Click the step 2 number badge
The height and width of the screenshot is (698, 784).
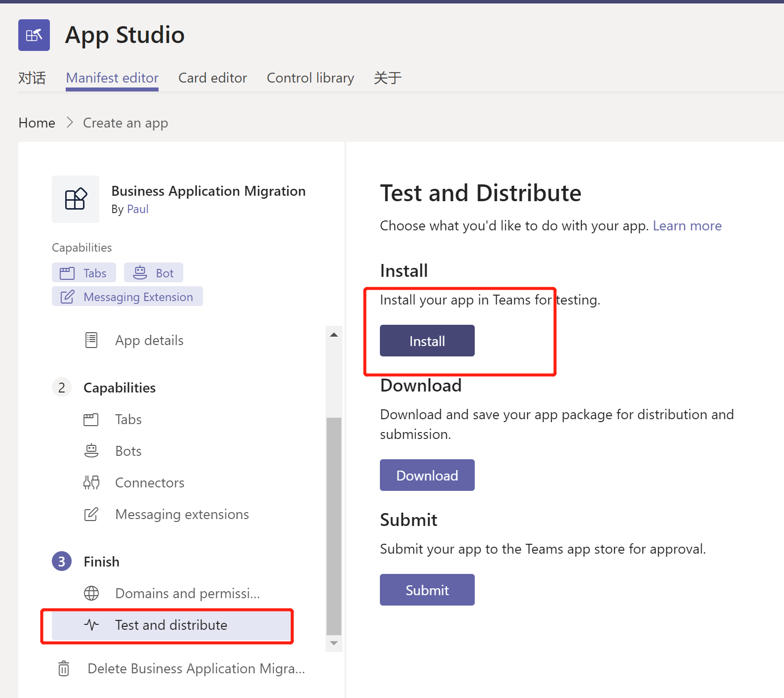[62, 388]
